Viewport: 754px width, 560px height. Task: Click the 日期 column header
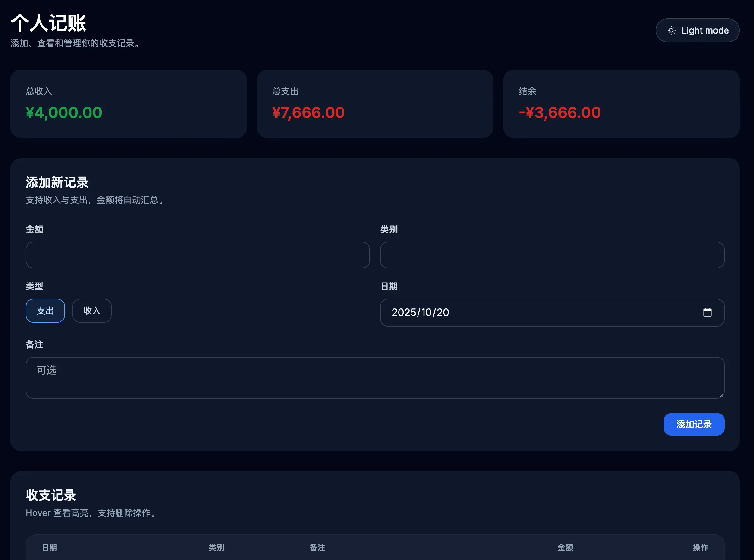[49, 547]
